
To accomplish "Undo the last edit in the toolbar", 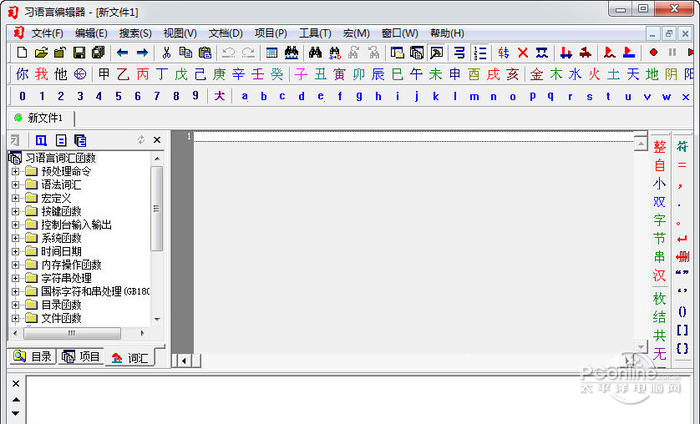I will pos(229,53).
